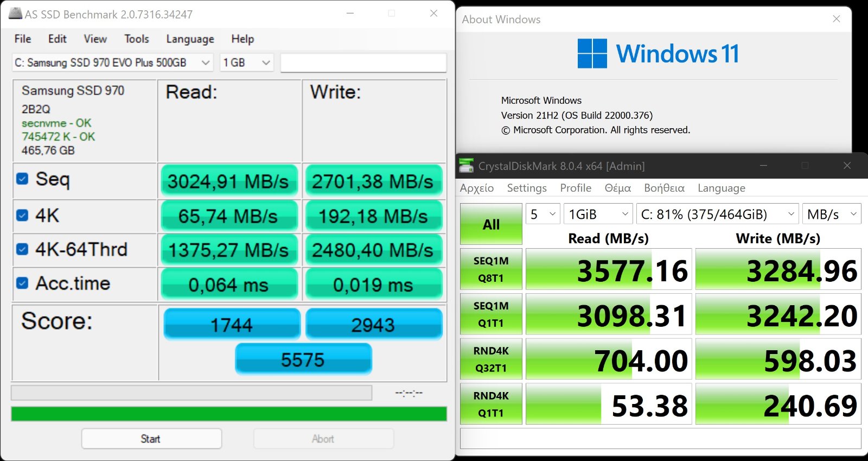Click the RND4K Q32T1 read value 704.00
The width and height of the screenshot is (868, 461).
point(609,359)
